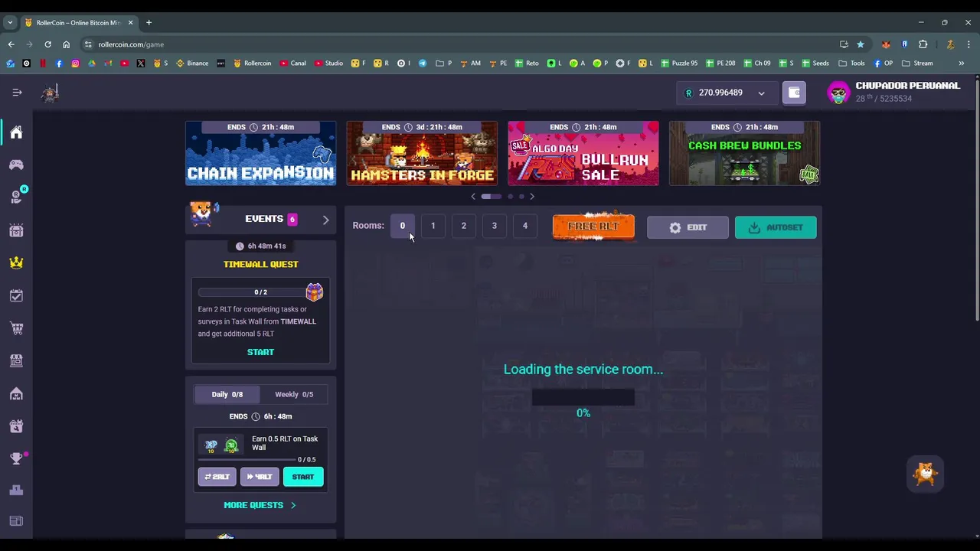Show previous banner with left arrow

pos(473,197)
